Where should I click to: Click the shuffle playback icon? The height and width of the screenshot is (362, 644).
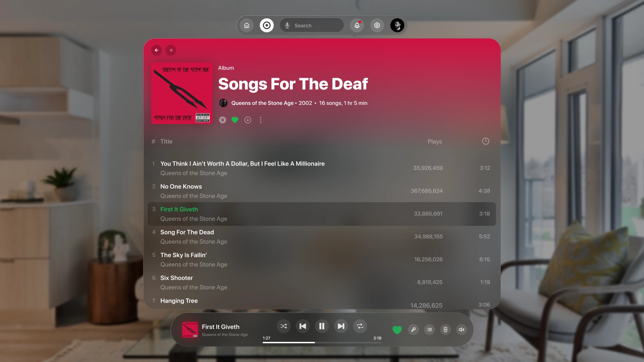(283, 326)
